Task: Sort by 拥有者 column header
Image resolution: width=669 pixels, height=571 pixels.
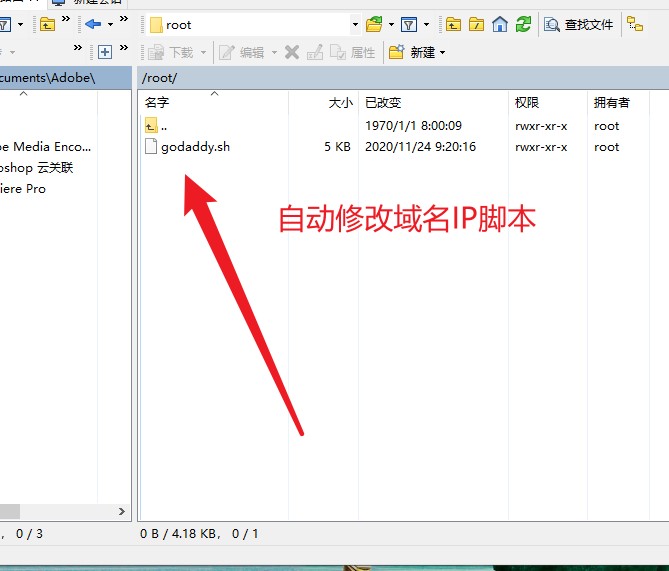Action: click(x=618, y=102)
